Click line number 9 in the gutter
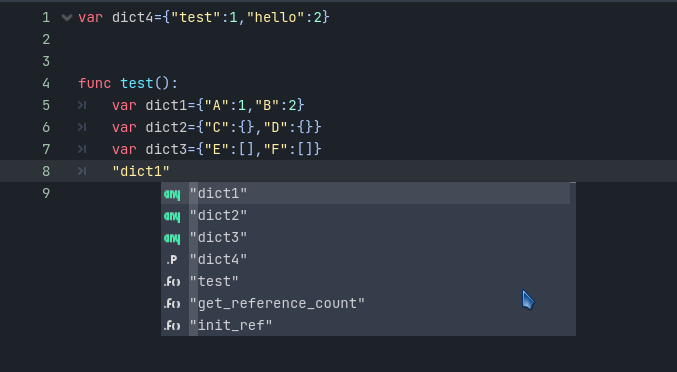 [x=46, y=193]
